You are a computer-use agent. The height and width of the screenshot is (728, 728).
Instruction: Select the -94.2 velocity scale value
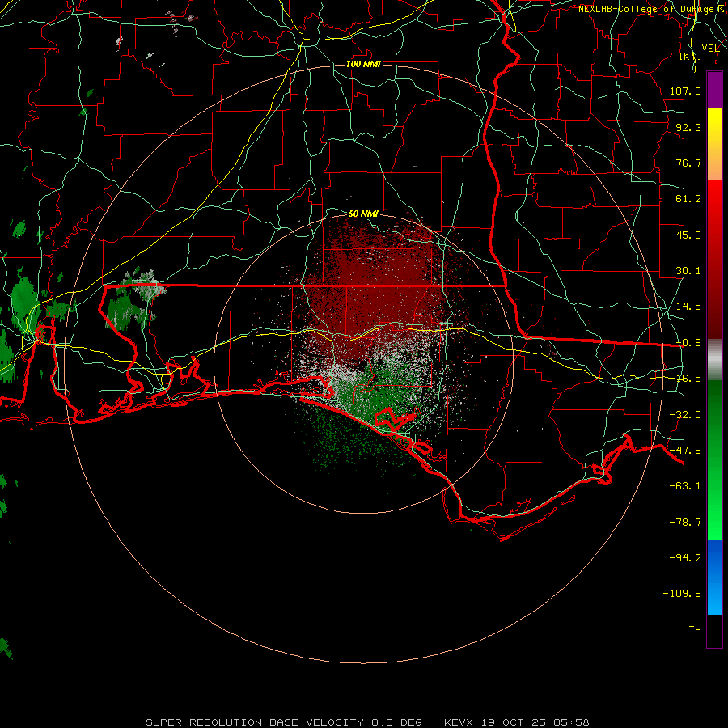685,557
